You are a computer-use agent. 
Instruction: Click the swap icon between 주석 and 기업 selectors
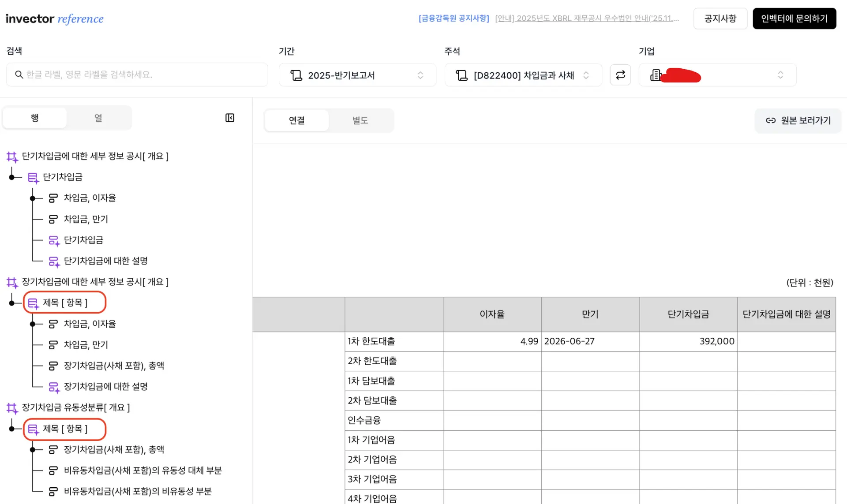(x=620, y=75)
